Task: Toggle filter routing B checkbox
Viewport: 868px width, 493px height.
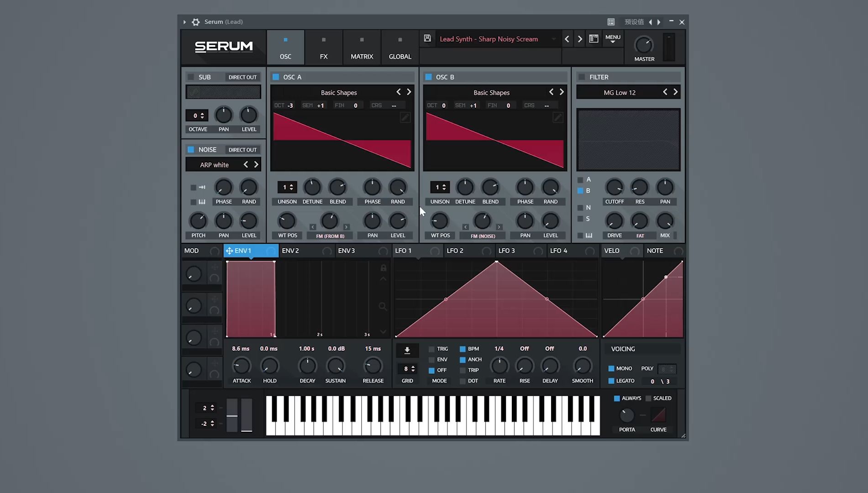Action: click(580, 191)
